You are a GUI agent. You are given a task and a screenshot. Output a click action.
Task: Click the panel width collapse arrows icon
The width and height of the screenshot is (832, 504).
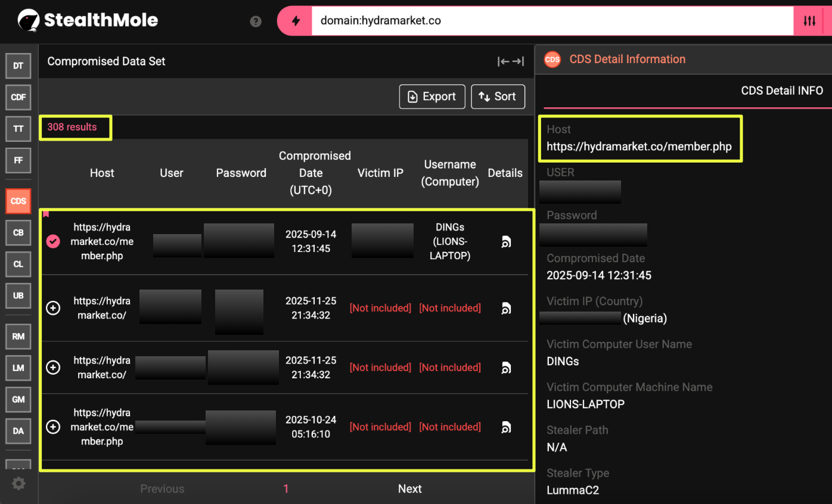tap(511, 61)
